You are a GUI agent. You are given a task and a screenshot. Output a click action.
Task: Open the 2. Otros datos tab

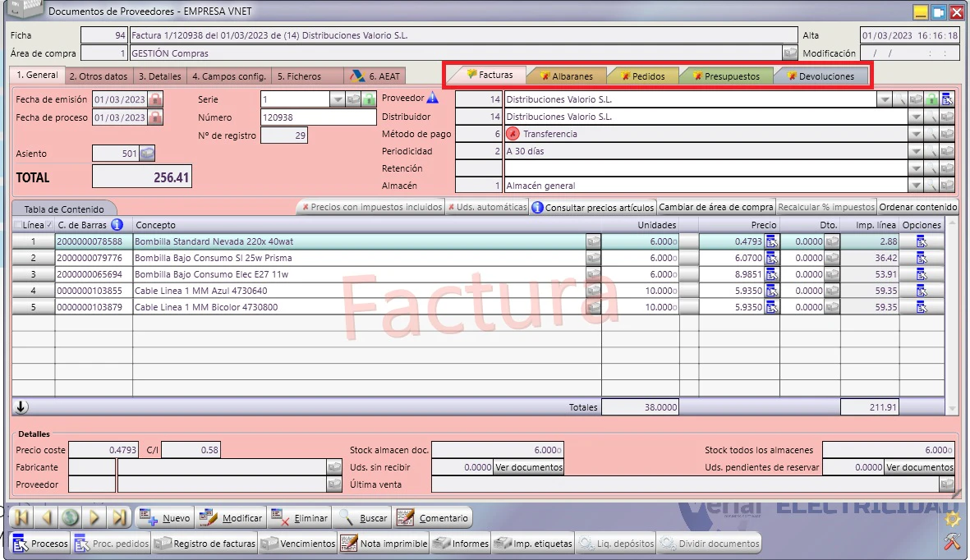(99, 76)
